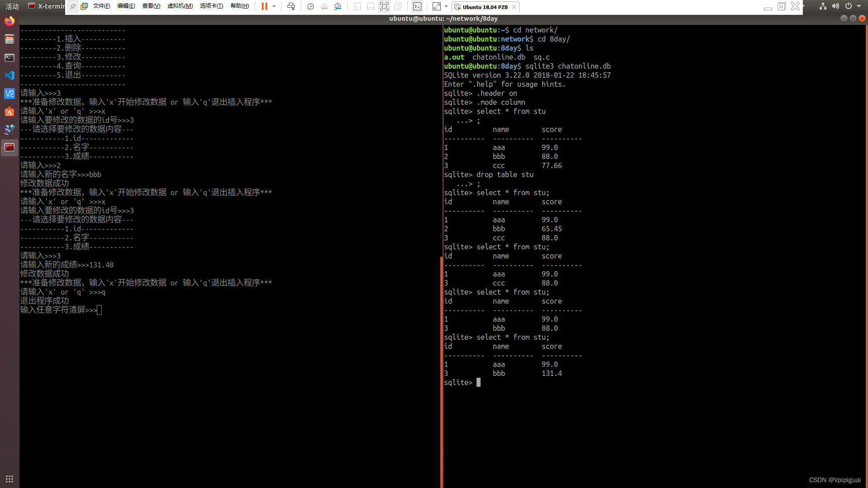868x488 pixels.
Task: Open the snapshot manager
Action: 338,6
